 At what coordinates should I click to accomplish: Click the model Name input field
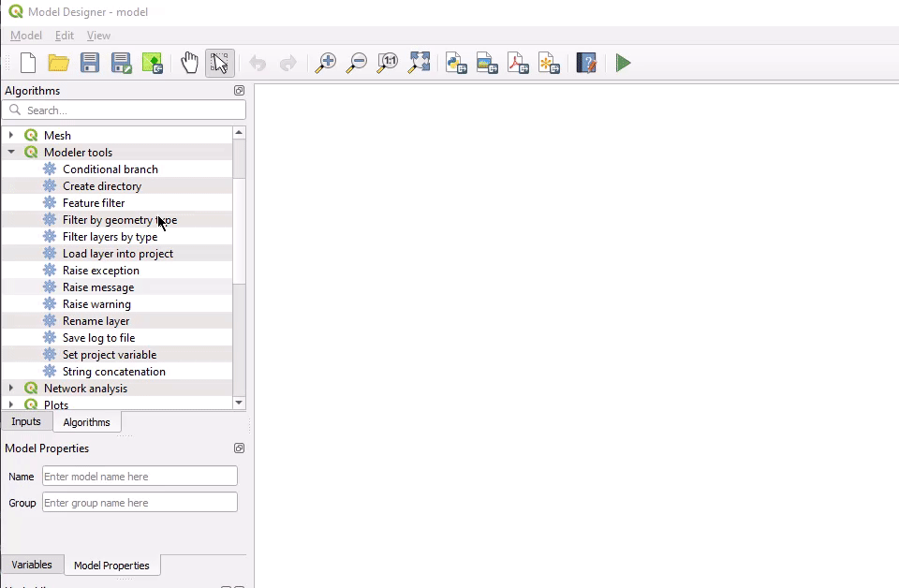click(140, 477)
